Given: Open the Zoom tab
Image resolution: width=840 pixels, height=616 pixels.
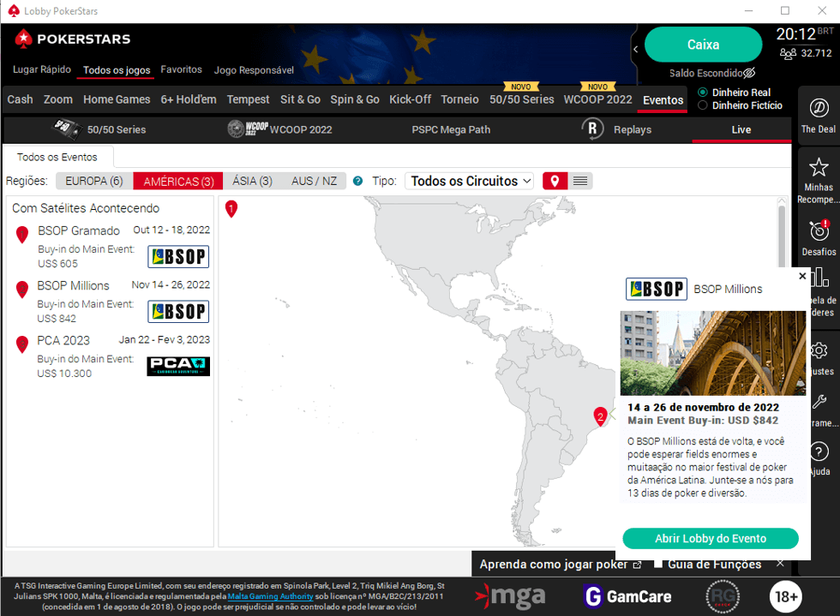Looking at the screenshot, I should pyautogui.click(x=58, y=99).
